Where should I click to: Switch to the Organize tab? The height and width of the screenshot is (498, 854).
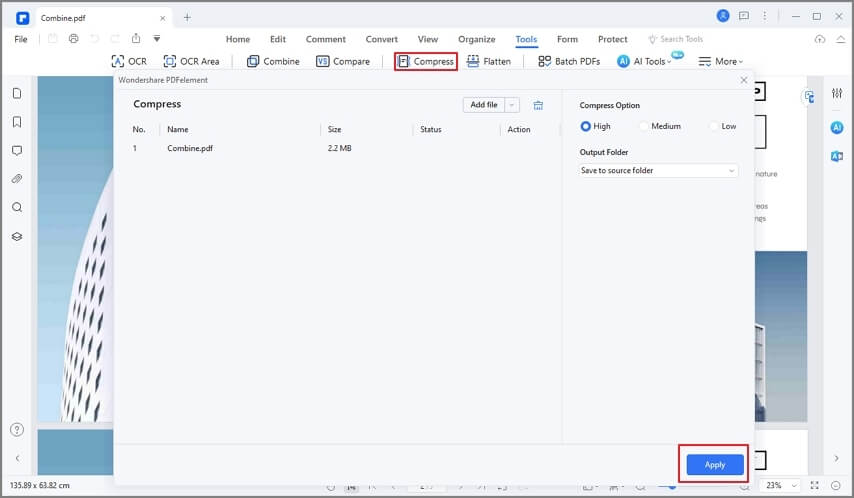(x=476, y=39)
